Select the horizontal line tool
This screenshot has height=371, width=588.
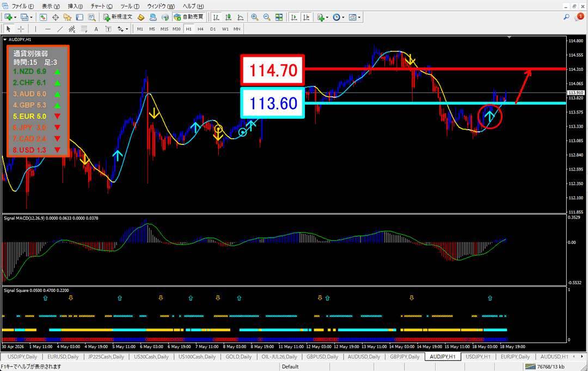pos(47,29)
